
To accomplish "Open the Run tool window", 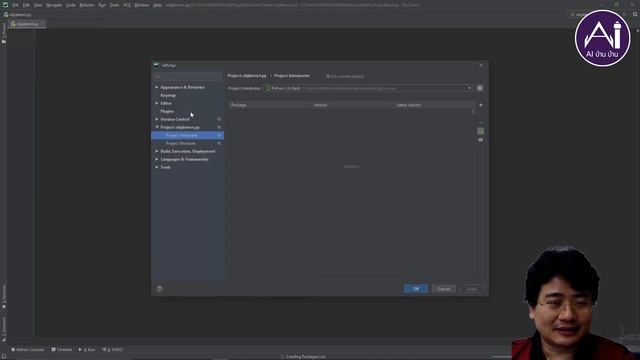I will click(x=87, y=350).
